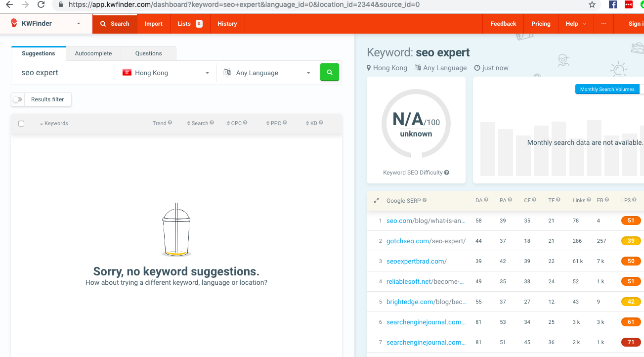This screenshot has width=644, height=357.
Task: Click the N/A keyword difficulty gauge
Action: click(416, 124)
